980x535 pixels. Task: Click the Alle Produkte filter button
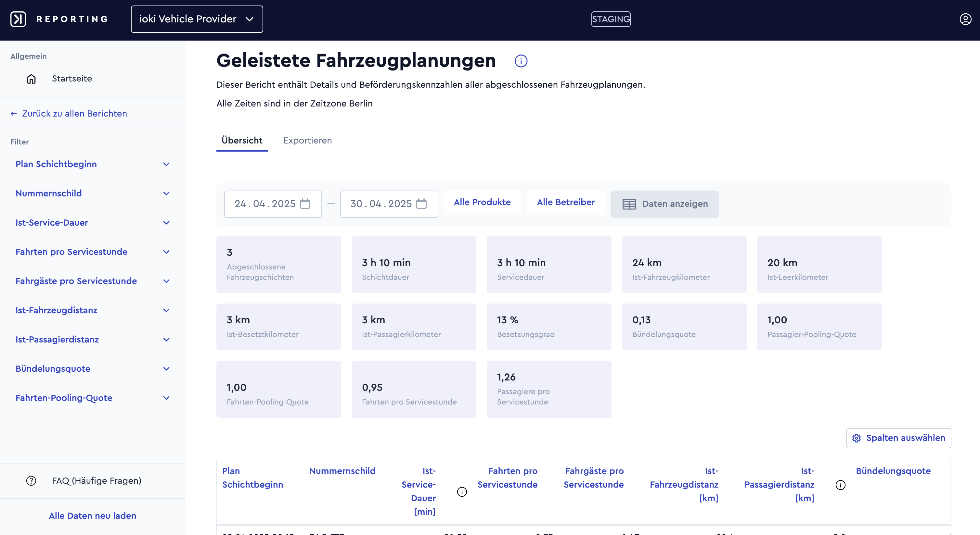pos(482,203)
